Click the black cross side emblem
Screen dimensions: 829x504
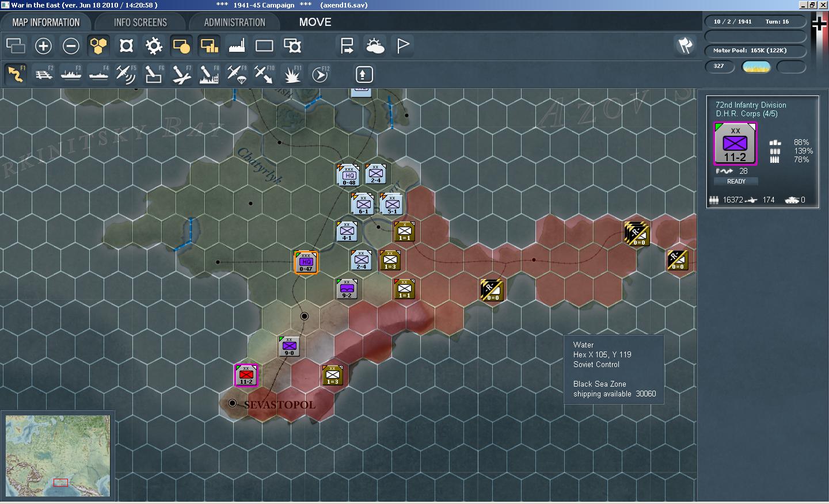click(x=819, y=24)
